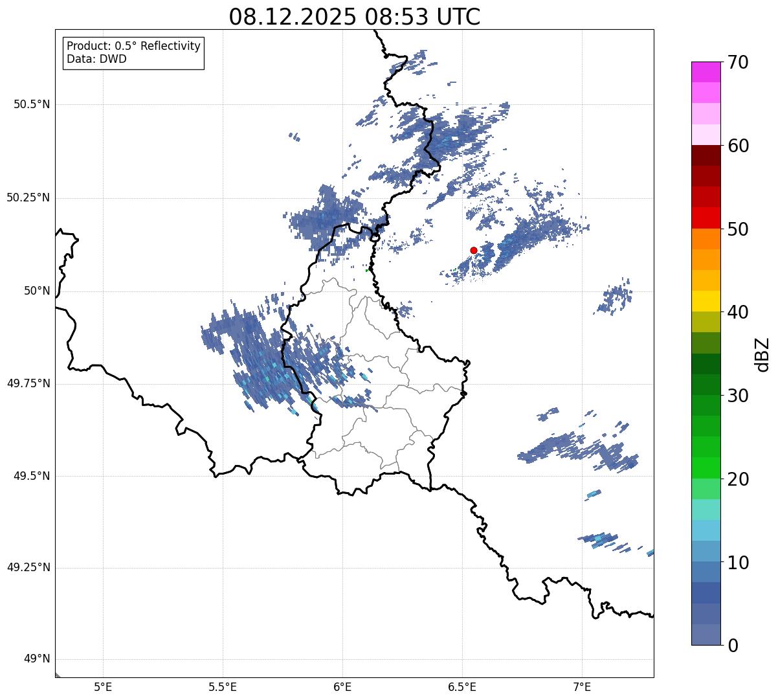Click the colorbar tick label '20'
The image size is (778, 700).
tap(738, 479)
